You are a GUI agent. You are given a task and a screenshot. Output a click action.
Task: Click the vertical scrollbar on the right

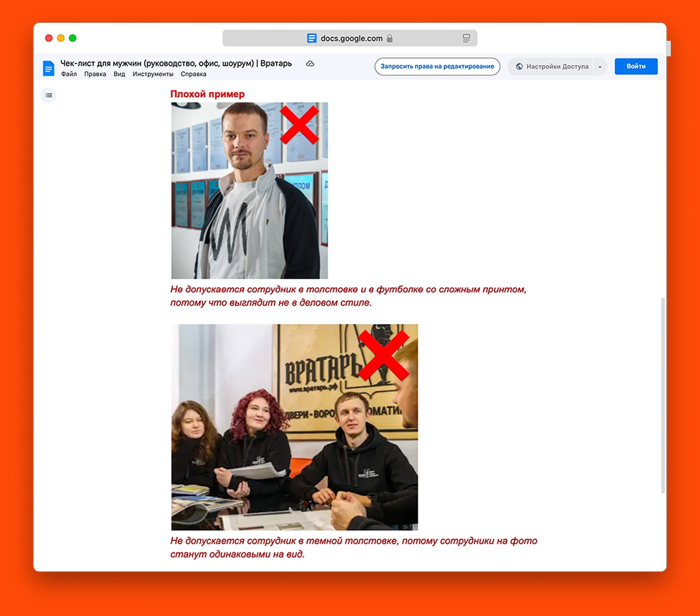click(x=663, y=396)
